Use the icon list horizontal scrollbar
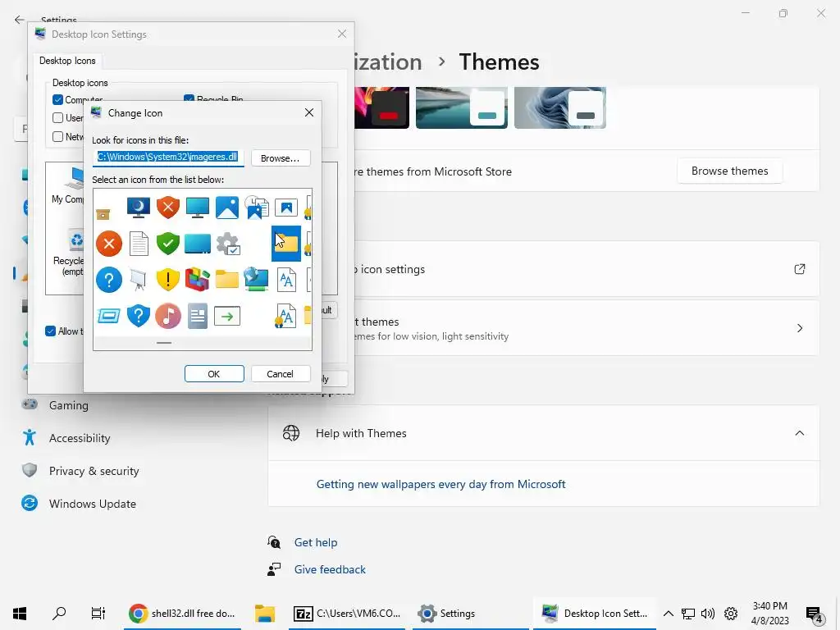 pyautogui.click(x=164, y=343)
